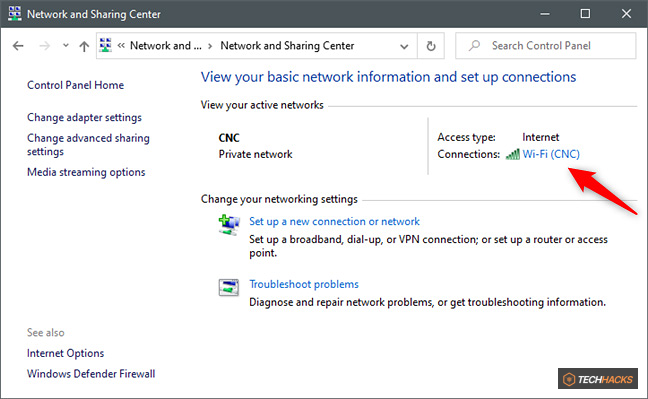Click the 'Private network' label
This screenshot has width=648, height=399.
pyautogui.click(x=255, y=154)
